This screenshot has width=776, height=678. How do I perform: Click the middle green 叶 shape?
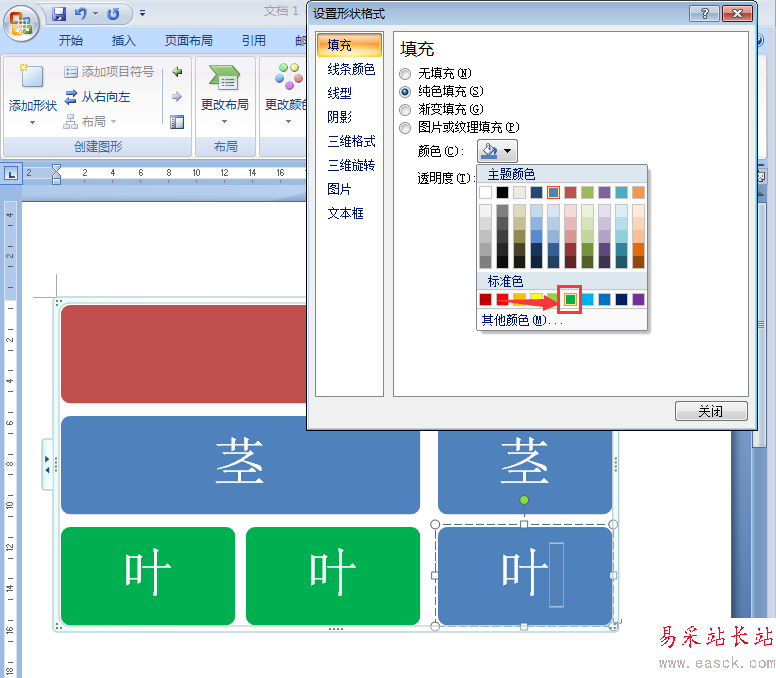coord(333,576)
